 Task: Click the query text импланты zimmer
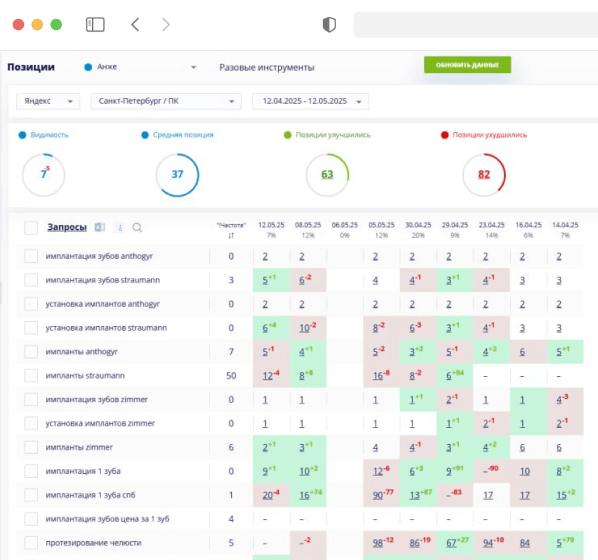click(x=79, y=447)
